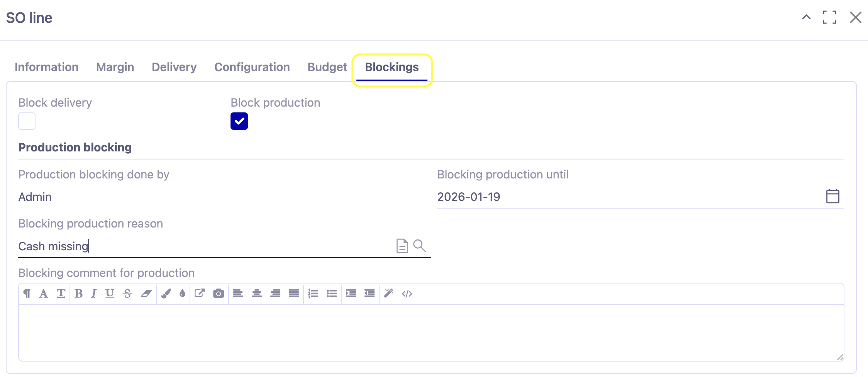Click the decrease indent icon

tap(370, 294)
